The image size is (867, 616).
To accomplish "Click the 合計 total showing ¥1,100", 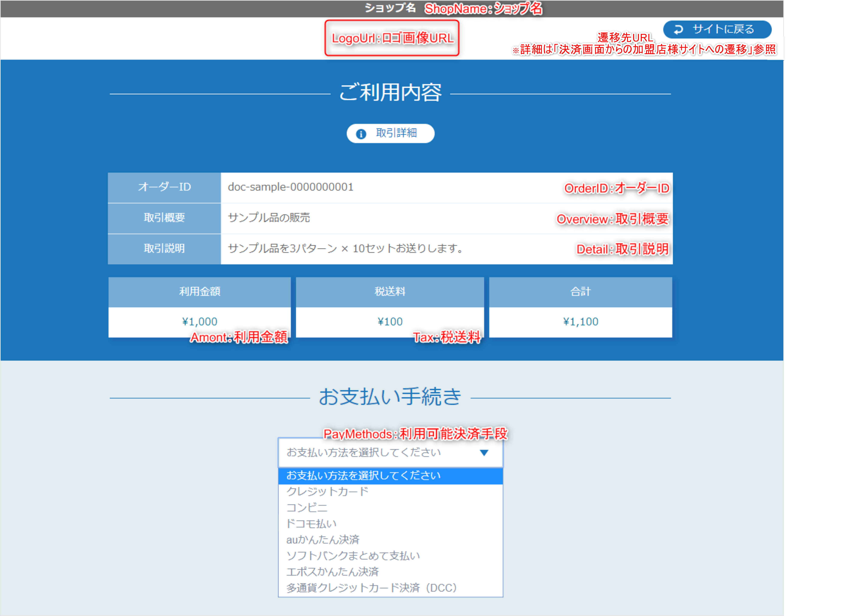I will coord(580,321).
